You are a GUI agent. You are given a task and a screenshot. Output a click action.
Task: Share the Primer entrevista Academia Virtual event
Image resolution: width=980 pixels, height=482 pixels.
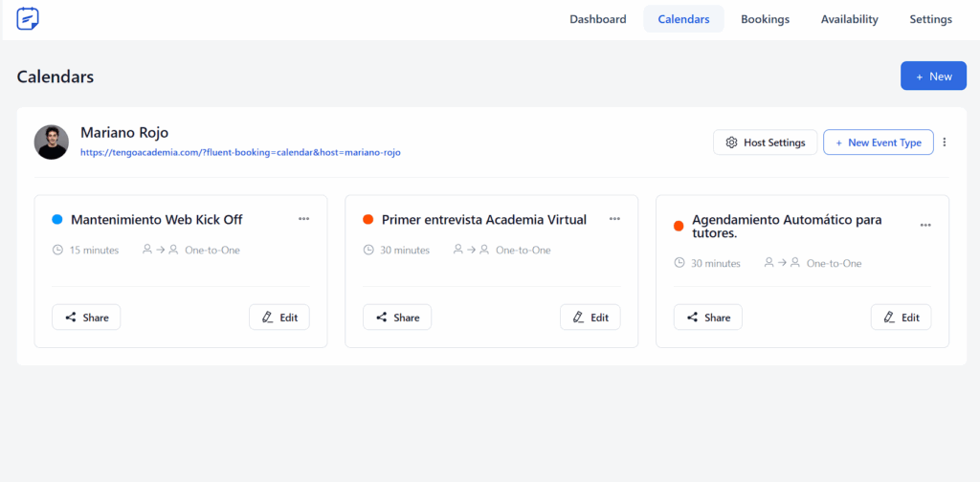[397, 318]
